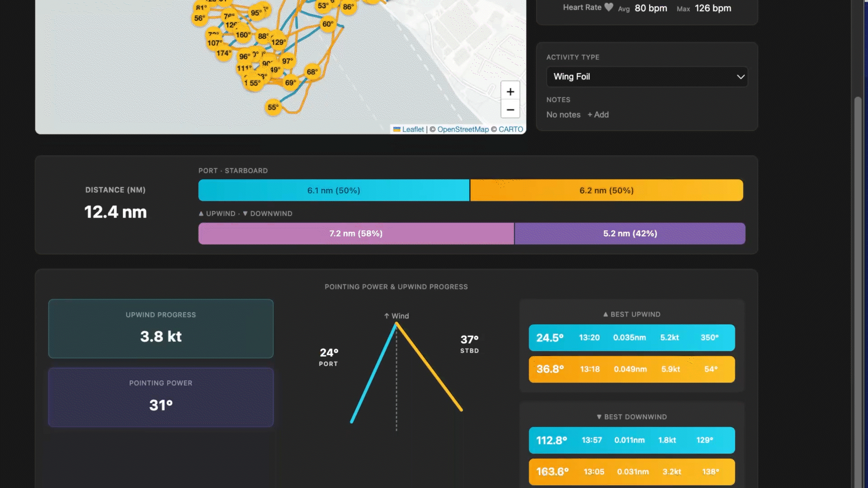Image resolution: width=868 pixels, height=488 pixels.
Task: Zoom in on the map
Action: pos(510,91)
